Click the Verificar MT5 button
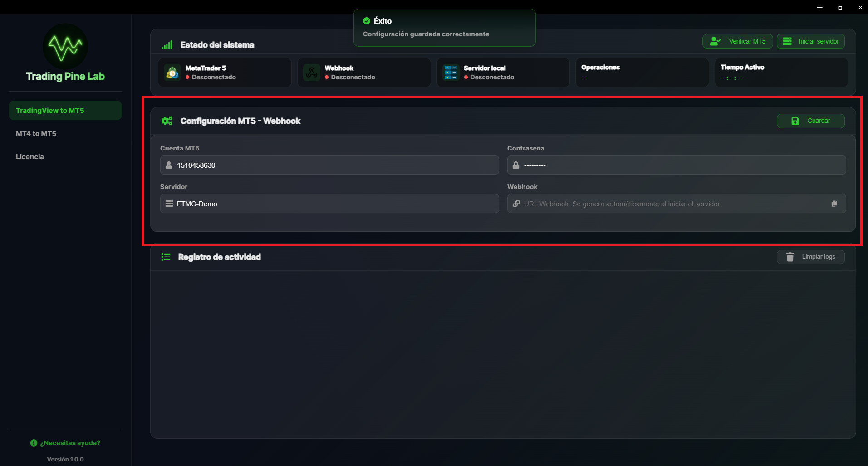Image resolution: width=868 pixels, height=466 pixels. point(737,41)
